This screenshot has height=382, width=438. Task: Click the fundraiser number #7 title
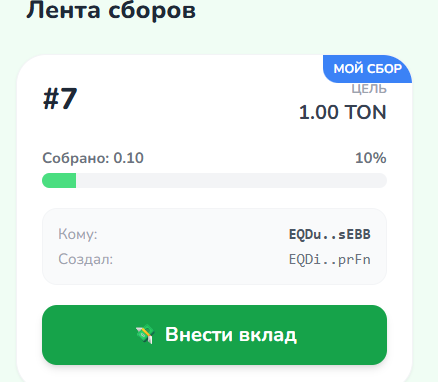pos(60,99)
